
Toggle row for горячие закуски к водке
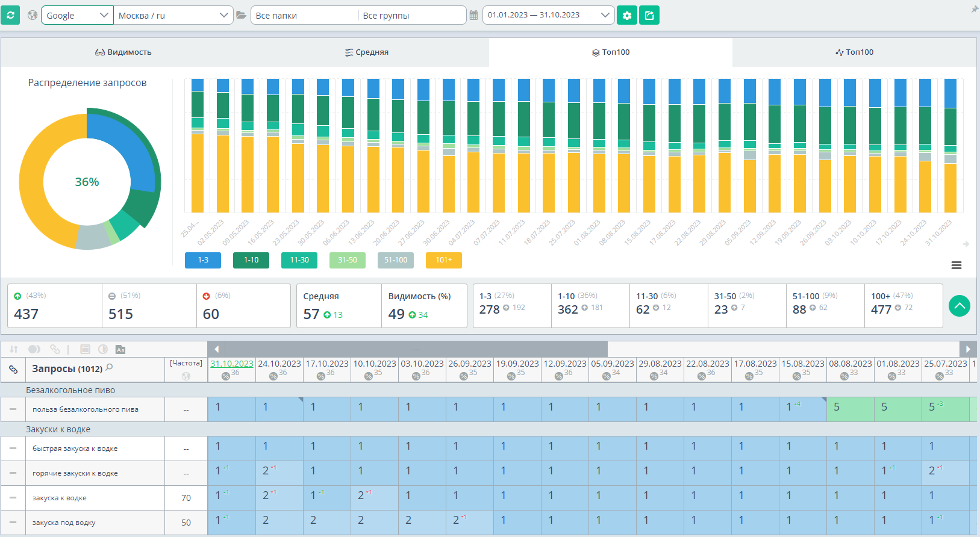13,473
